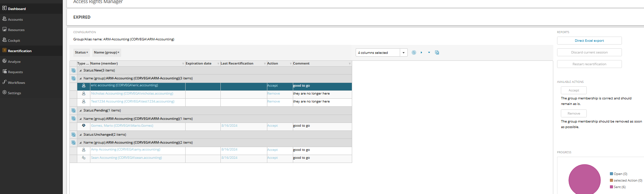Go to Resources section
644x194 pixels.
[16, 30]
